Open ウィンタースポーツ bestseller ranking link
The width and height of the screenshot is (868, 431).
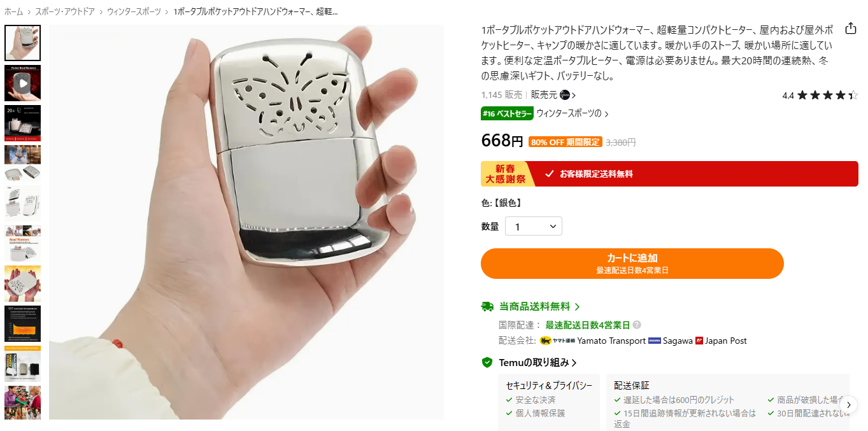click(x=573, y=113)
